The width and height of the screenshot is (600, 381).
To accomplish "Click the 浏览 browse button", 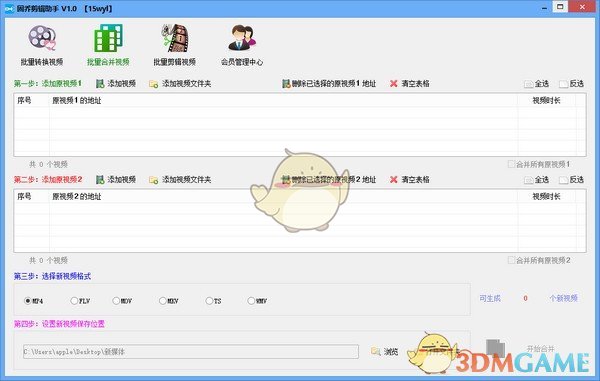I will pos(385,351).
